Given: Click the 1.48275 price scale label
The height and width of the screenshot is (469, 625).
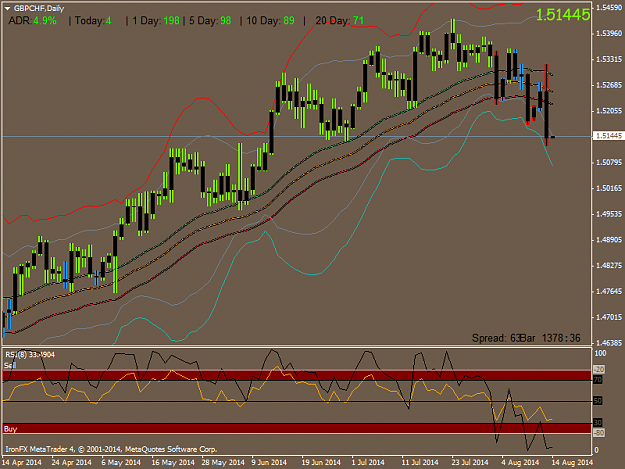Looking at the screenshot, I should pyautogui.click(x=609, y=266).
